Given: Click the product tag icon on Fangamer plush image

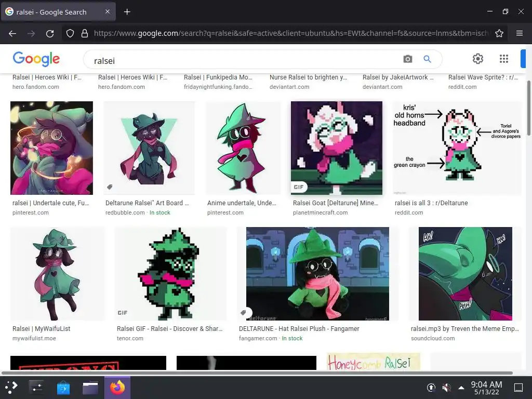Looking at the screenshot, I should click(x=244, y=312).
